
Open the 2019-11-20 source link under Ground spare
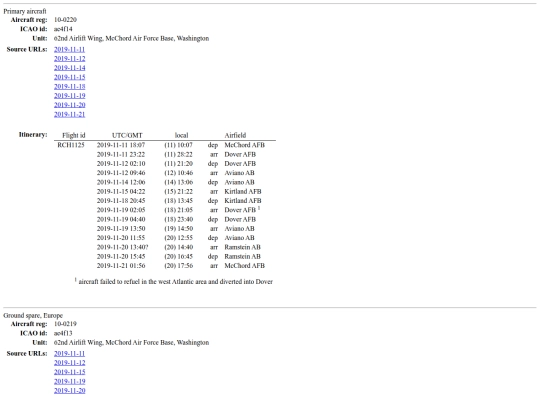pyautogui.click(x=69, y=391)
